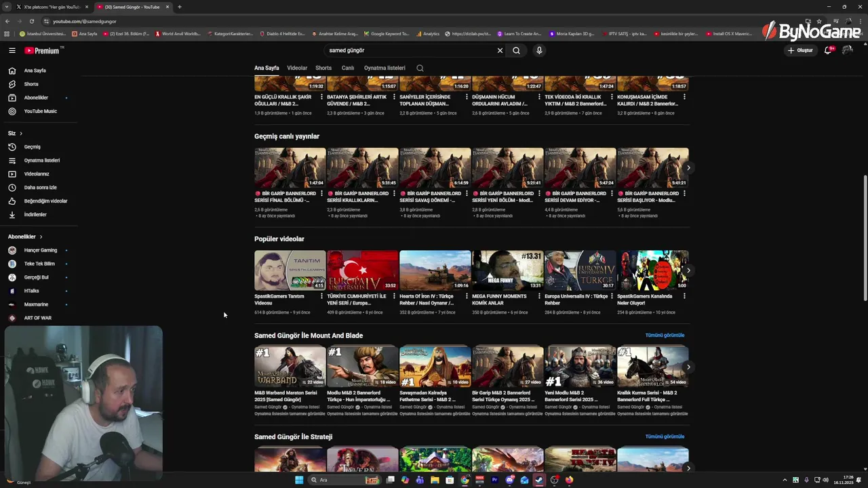Screen dimensions: 868x488
Task: Expand the Siz section chevron
Action: [x=21, y=133]
